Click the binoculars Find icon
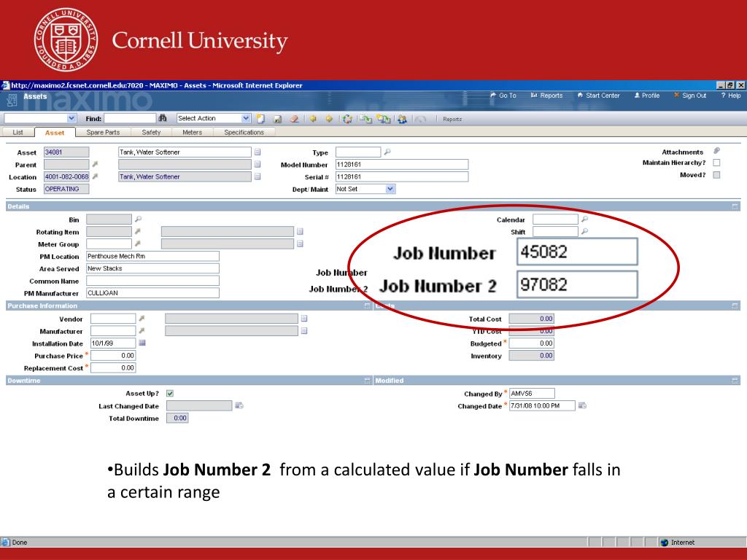Image resolution: width=747 pixels, height=560 pixels. click(x=163, y=118)
